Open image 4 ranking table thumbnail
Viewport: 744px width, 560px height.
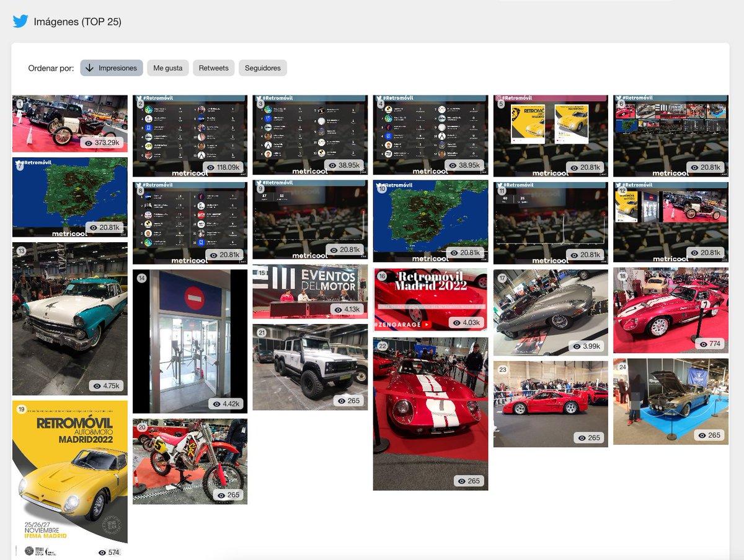(x=430, y=136)
